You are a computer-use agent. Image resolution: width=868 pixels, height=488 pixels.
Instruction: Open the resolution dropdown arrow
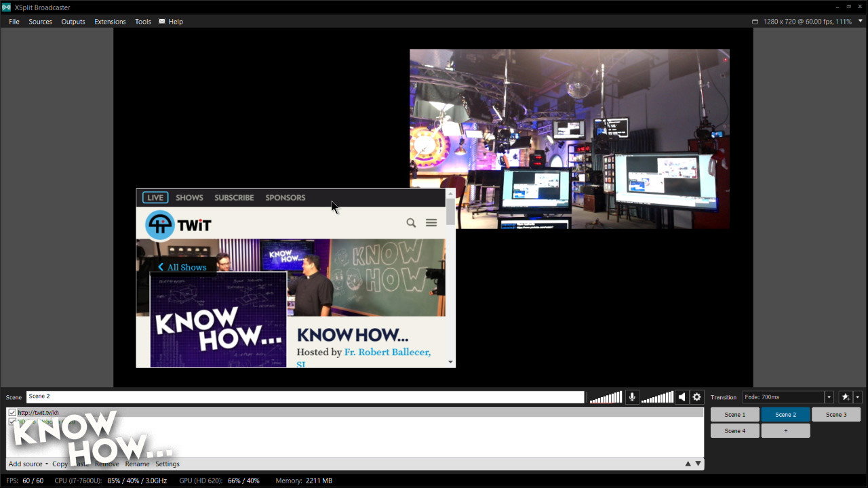point(860,22)
